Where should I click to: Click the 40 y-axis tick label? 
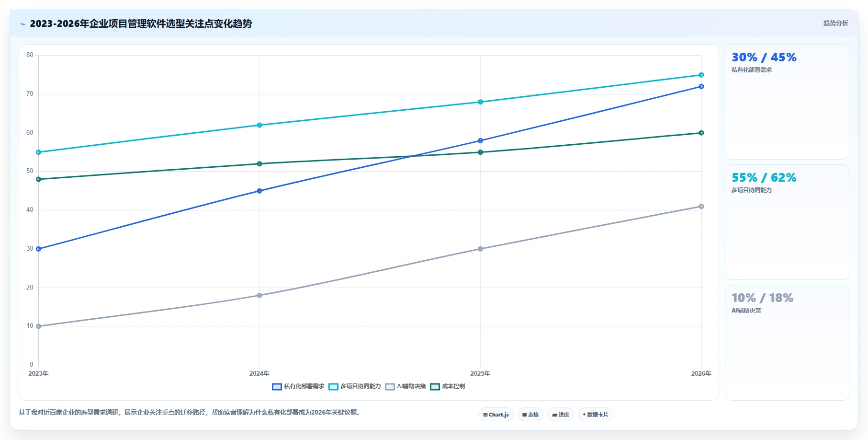pos(30,210)
